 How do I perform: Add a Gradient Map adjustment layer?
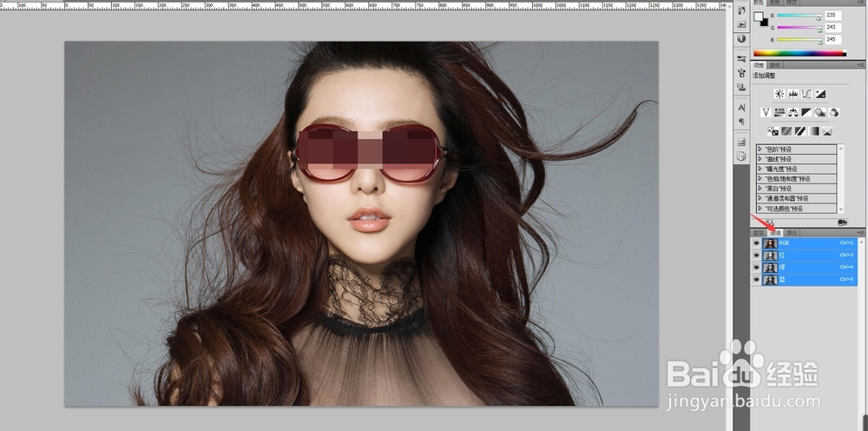[813, 131]
